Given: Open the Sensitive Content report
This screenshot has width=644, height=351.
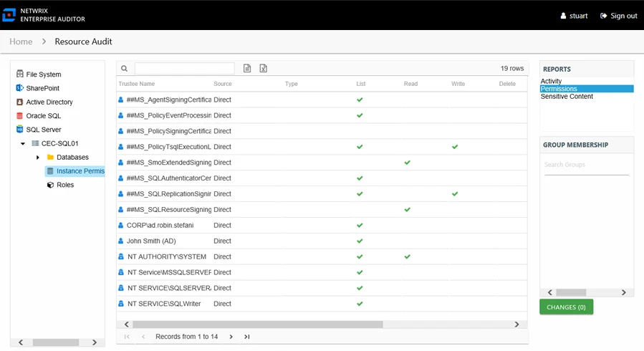Looking at the screenshot, I should pyautogui.click(x=567, y=97).
